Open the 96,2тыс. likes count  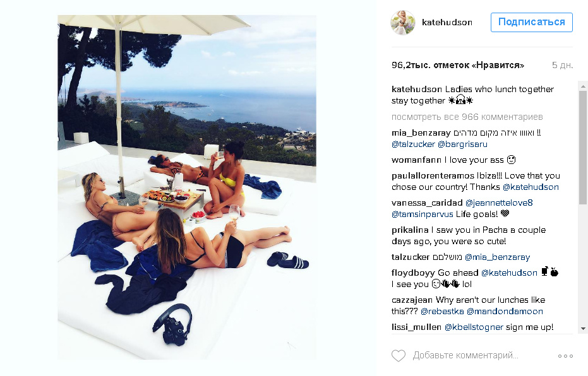click(x=457, y=65)
